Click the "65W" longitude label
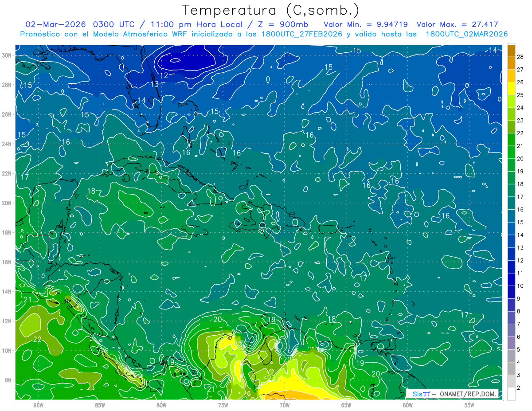 (346, 405)
